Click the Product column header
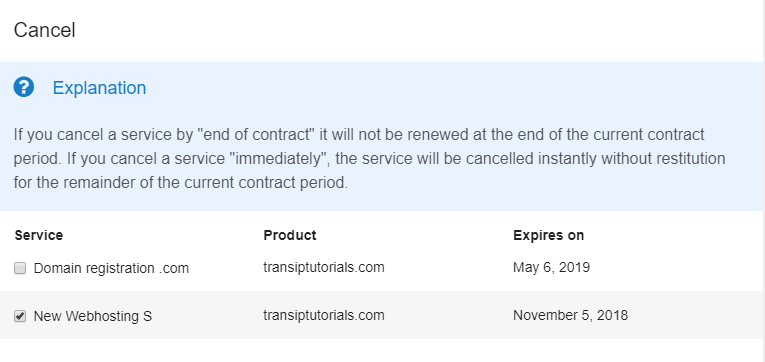765x362 pixels. (290, 235)
